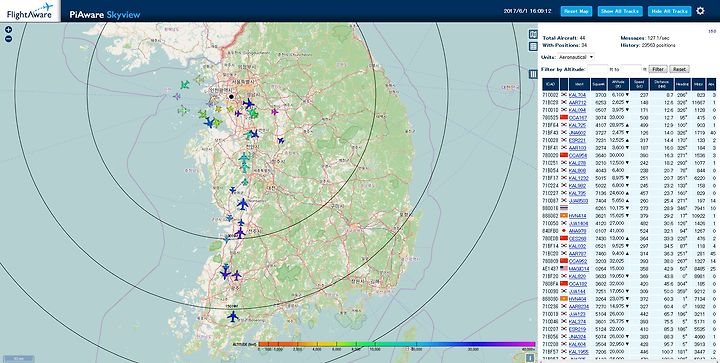Open the column selector icon beside table
720x363 pixels.
pyautogui.click(x=533, y=74)
